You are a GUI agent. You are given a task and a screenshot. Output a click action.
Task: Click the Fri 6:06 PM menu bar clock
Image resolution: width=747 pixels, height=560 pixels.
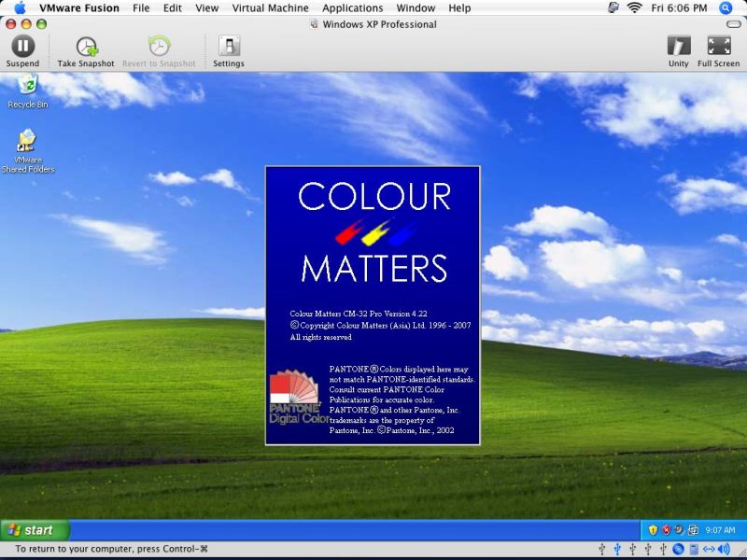click(x=679, y=8)
